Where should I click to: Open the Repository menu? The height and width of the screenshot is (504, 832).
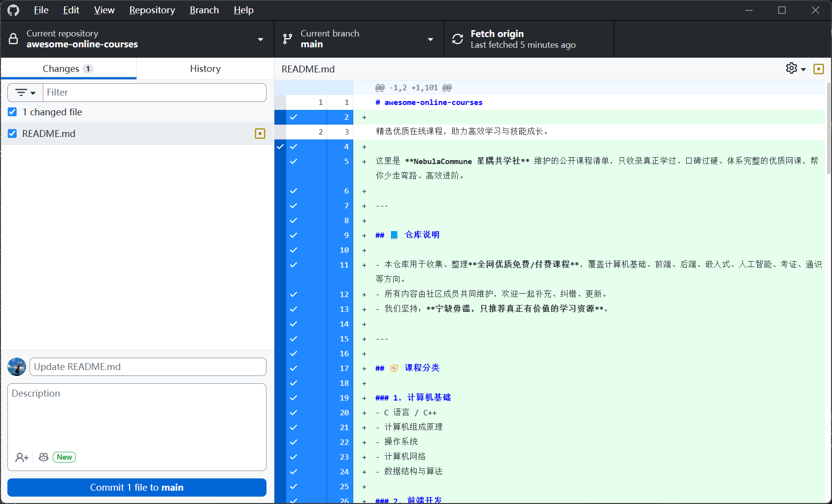(152, 10)
